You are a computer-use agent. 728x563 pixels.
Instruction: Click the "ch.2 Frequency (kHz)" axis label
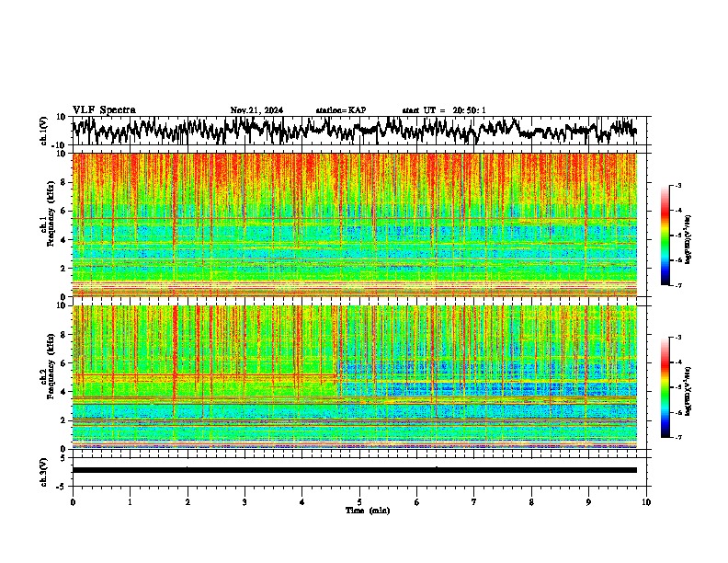click(48, 366)
